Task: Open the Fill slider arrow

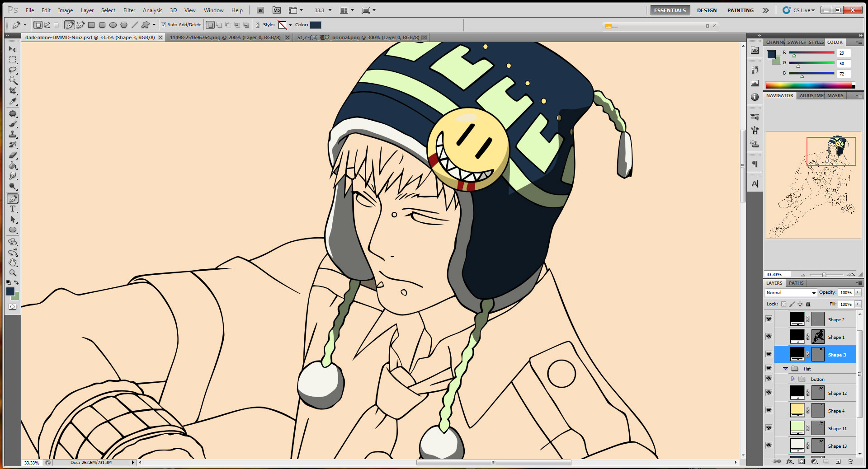Action: click(858, 304)
